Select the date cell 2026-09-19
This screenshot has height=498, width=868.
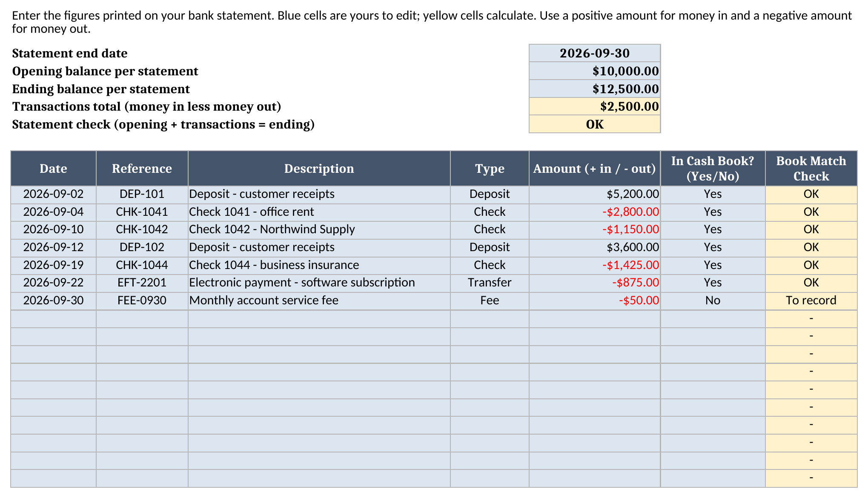tap(54, 265)
